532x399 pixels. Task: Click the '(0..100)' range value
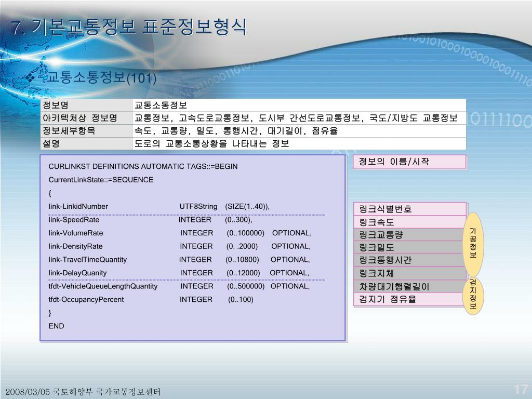point(241,300)
